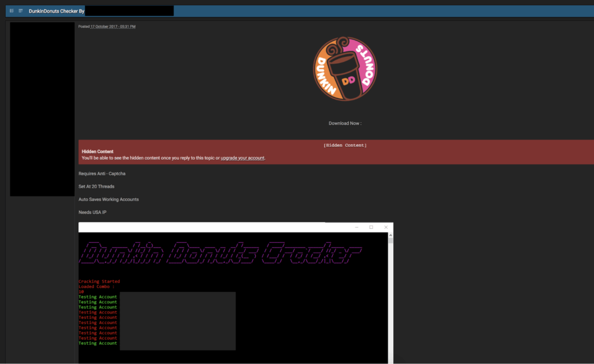The height and width of the screenshot is (364, 594).
Task: Click the [Hidden Content] placeholder text
Action: click(x=345, y=145)
